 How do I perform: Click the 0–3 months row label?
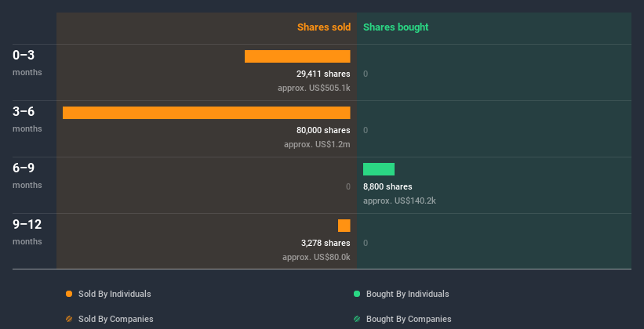click(x=27, y=63)
